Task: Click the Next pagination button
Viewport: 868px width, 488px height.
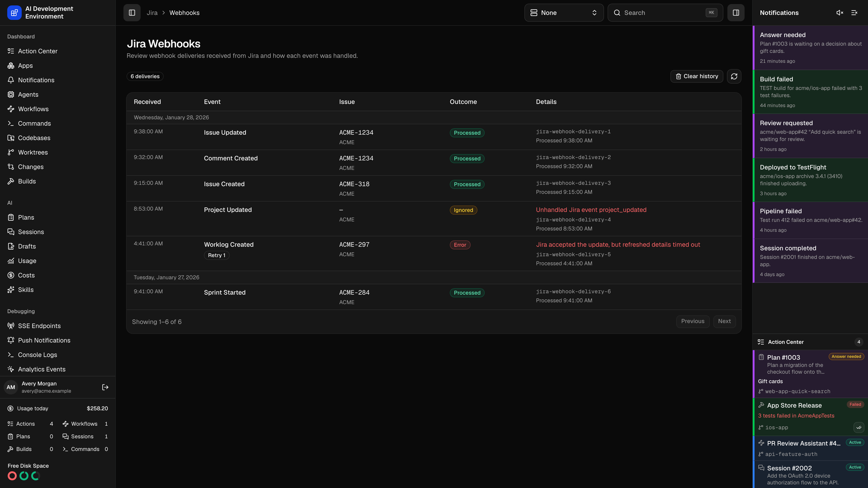Action: point(724,321)
